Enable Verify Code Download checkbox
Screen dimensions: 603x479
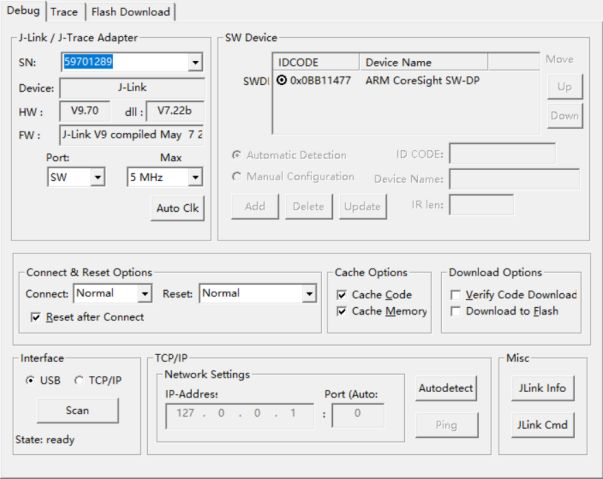455,295
